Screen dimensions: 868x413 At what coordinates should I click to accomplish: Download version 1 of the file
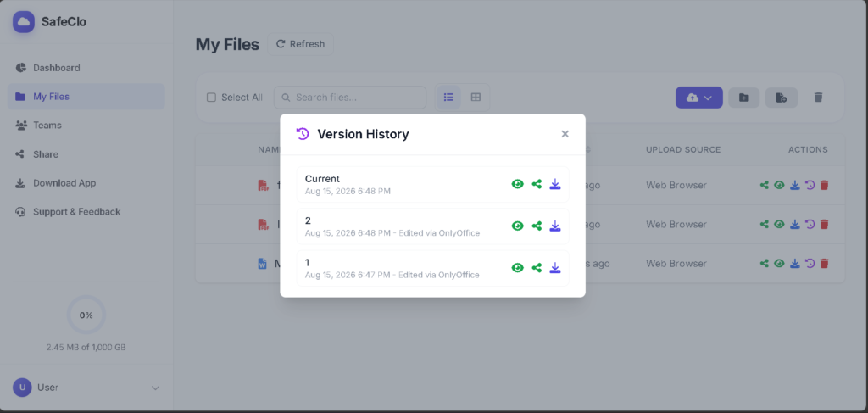point(554,268)
